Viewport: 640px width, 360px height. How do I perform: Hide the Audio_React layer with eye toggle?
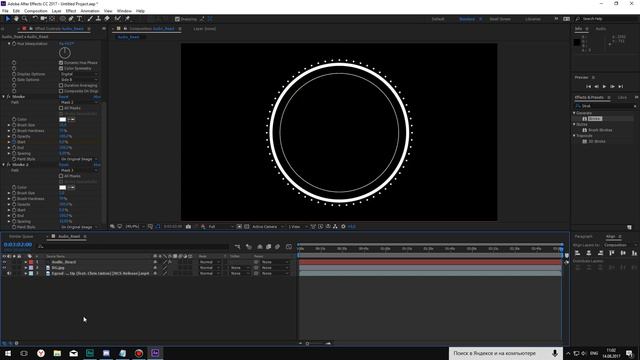(x=4, y=262)
